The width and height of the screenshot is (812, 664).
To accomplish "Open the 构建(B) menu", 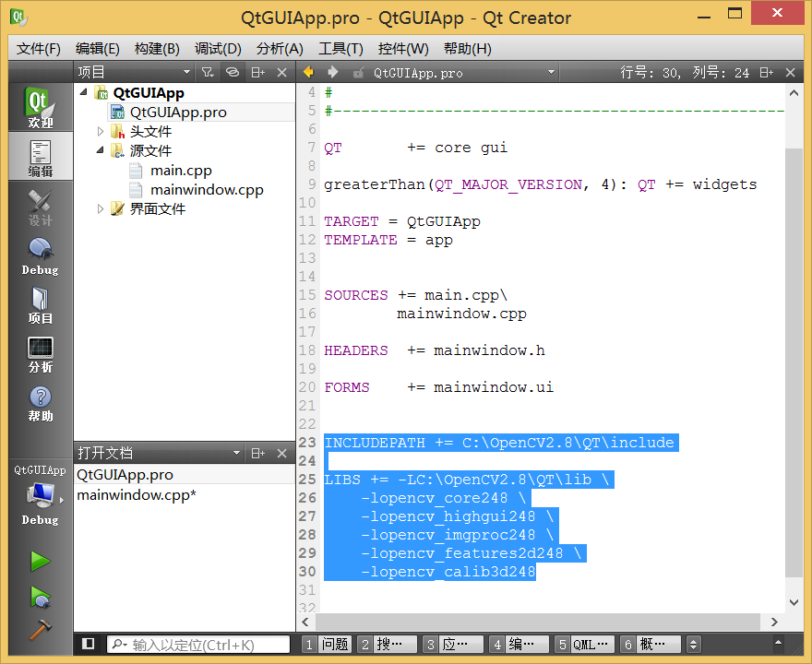I will pos(157,49).
